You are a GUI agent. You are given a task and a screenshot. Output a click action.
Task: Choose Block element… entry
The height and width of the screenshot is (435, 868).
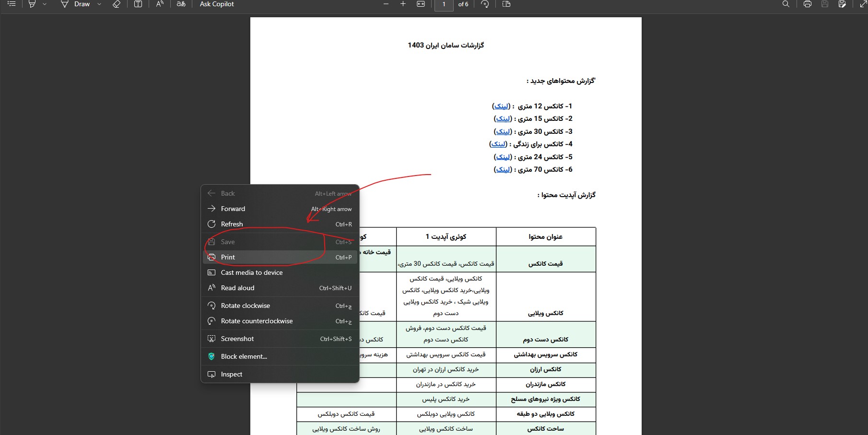point(280,356)
